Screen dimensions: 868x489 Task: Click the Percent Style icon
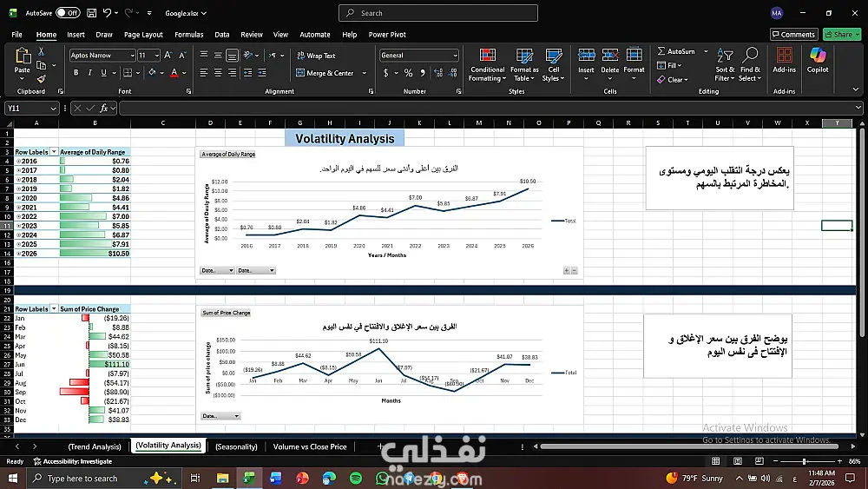409,73
